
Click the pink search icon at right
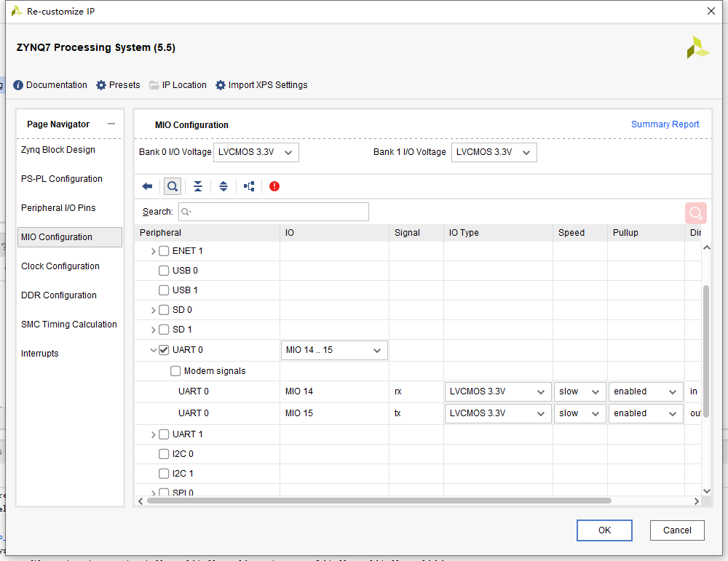[x=695, y=213]
